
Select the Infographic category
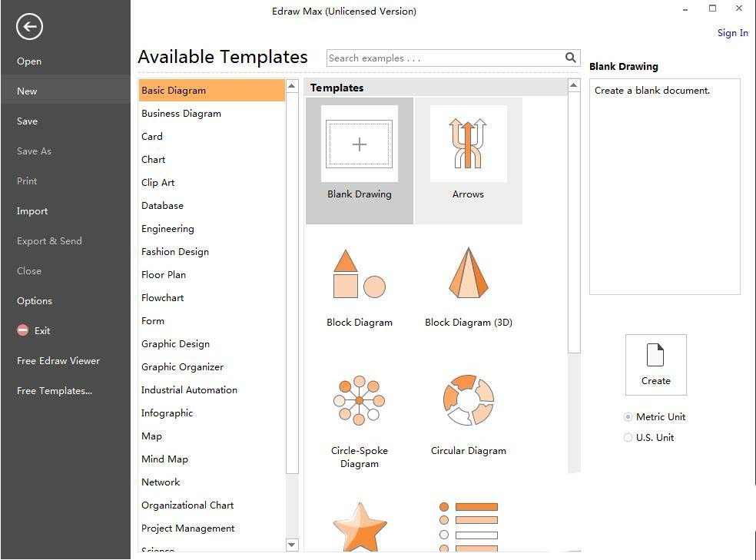167,413
